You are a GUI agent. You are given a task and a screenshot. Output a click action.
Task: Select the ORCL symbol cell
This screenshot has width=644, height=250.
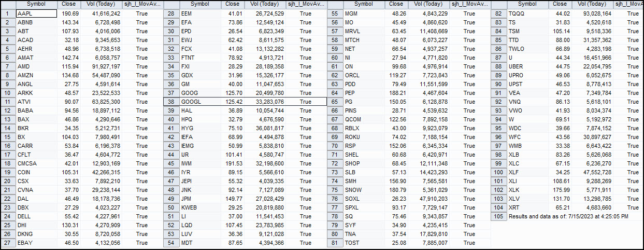(364, 75)
